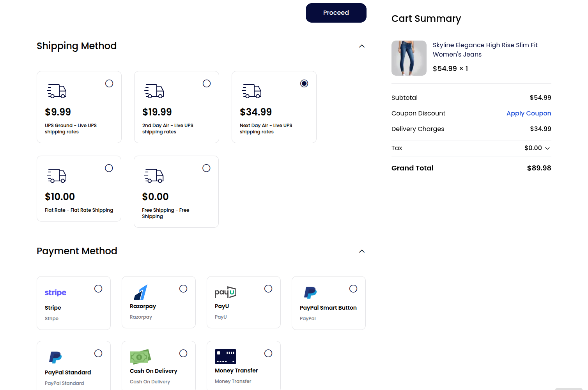This screenshot has height=390, width=588.
Task: Click the PayU logo
Action: 225,292
